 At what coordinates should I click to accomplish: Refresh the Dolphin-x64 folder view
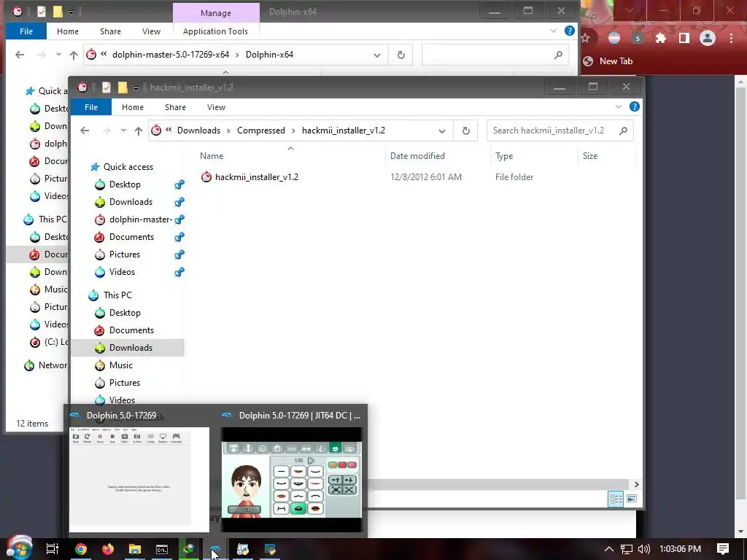coord(401,55)
